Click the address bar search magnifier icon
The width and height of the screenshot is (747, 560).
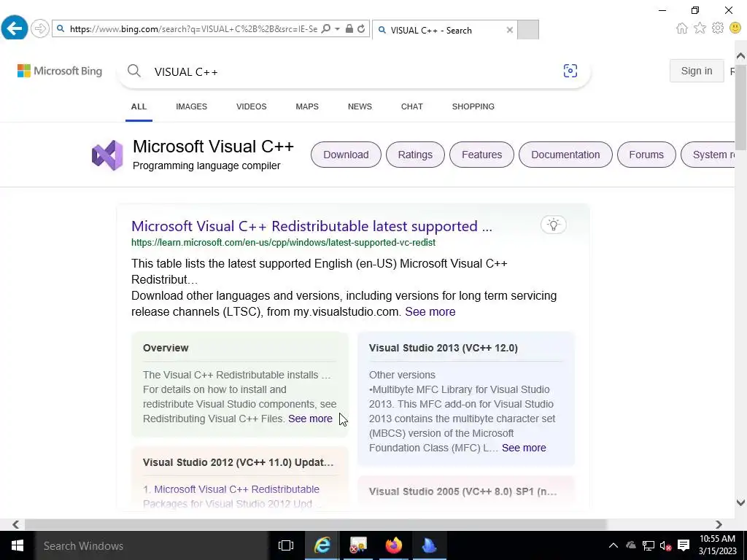pos(326,29)
